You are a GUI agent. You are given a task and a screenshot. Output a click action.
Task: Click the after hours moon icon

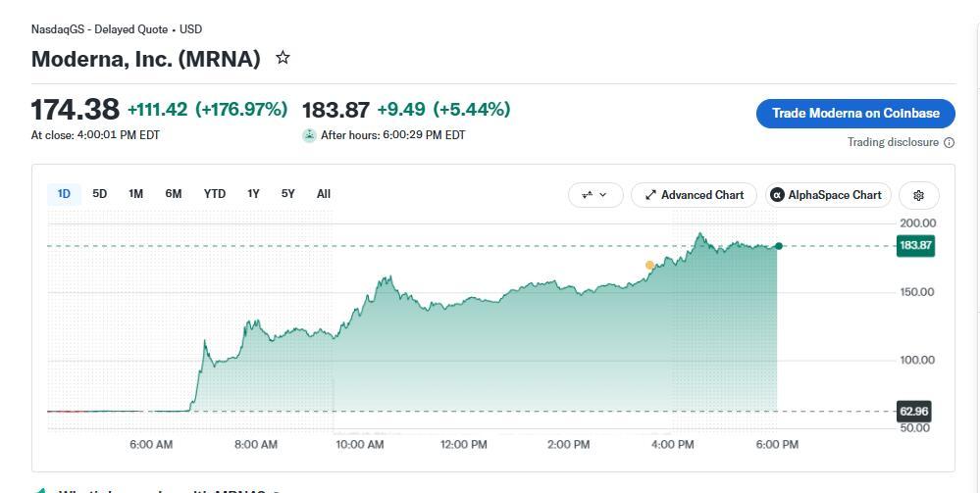tap(309, 135)
